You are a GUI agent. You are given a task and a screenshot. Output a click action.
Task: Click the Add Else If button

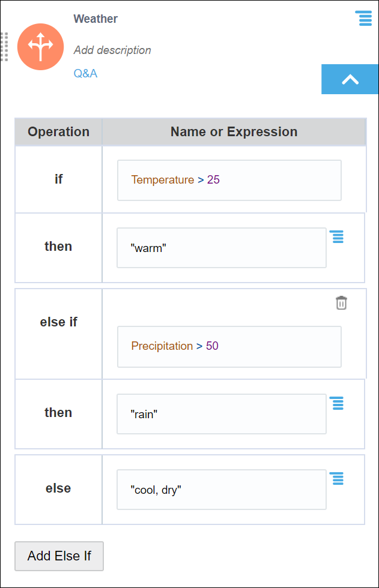(x=59, y=556)
